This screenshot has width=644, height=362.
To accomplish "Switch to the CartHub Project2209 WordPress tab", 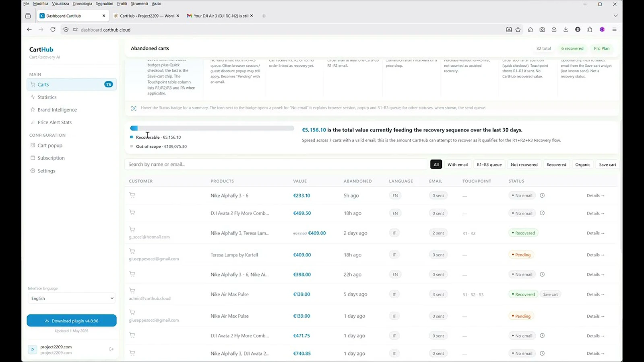I will tap(147, 16).
